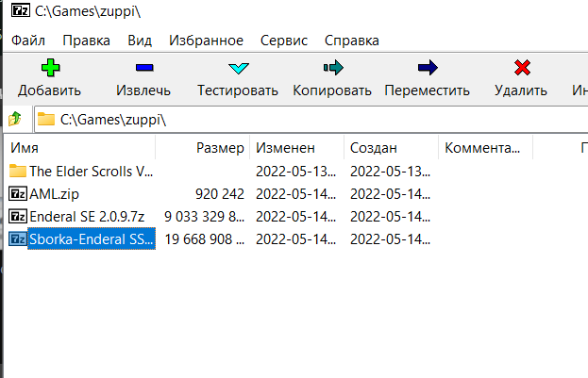Click the blue minus Извлечь icon
This screenshot has height=378, width=588.
pos(144,68)
